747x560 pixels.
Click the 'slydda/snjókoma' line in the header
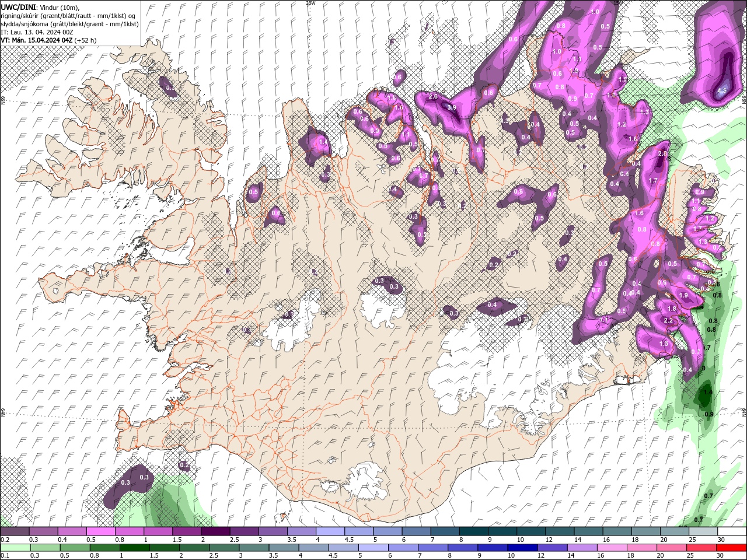[x=69, y=23]
